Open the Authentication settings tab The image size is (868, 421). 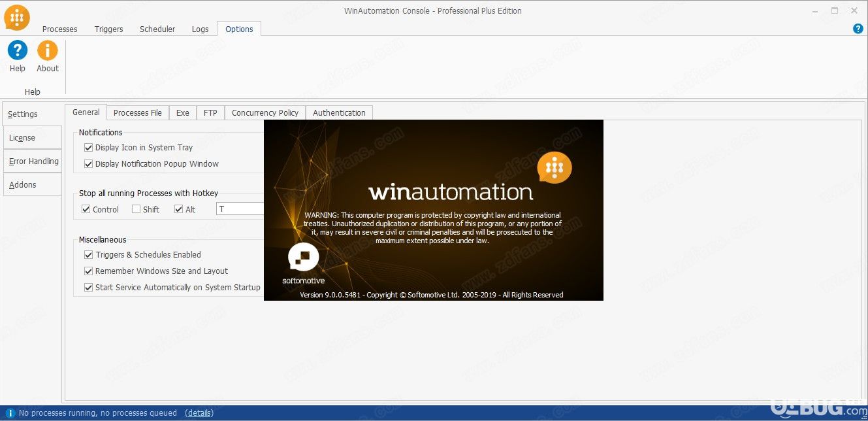coord(339,113)
